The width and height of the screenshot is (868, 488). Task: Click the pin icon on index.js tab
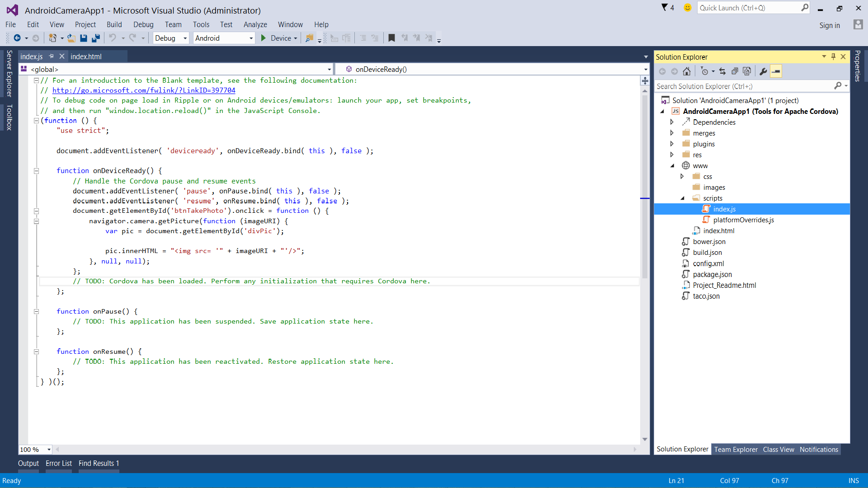[x=51, y=56]
